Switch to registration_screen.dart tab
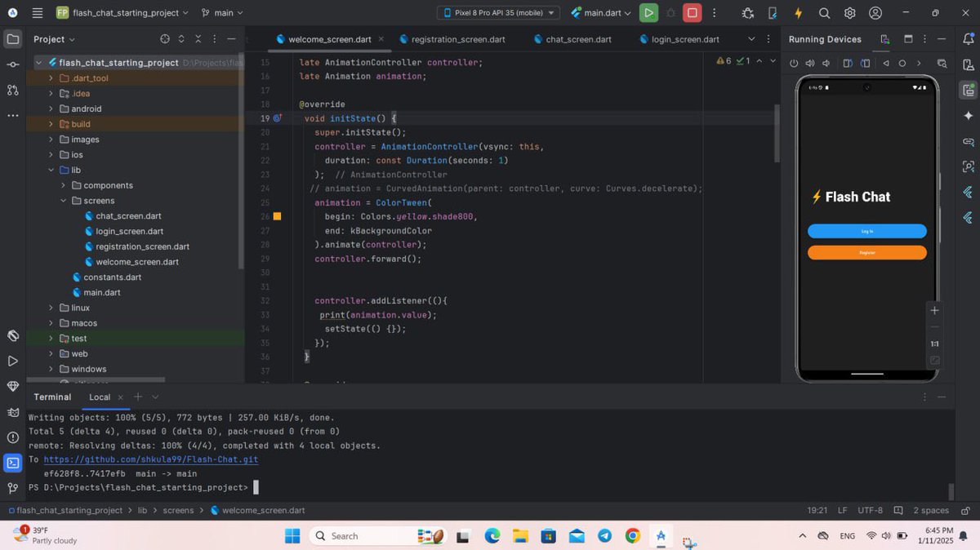Image resolution: width=980 pixels, height=550 pixels. click(452, 39)
